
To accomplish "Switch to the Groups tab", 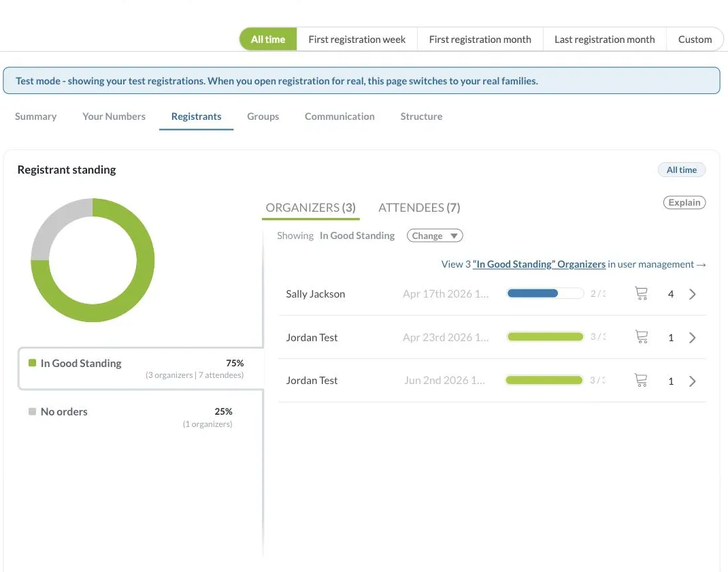I will (x=263, y=116).
